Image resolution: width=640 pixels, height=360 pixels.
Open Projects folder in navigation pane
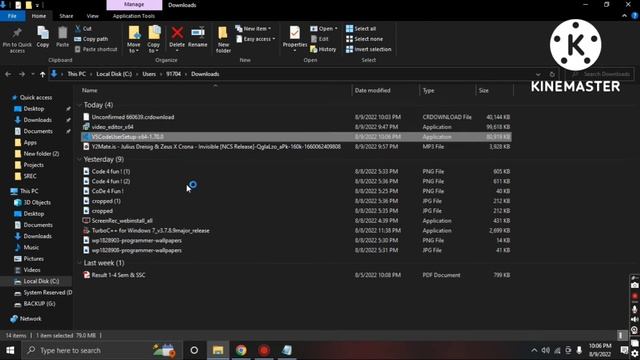click(33, 165)
